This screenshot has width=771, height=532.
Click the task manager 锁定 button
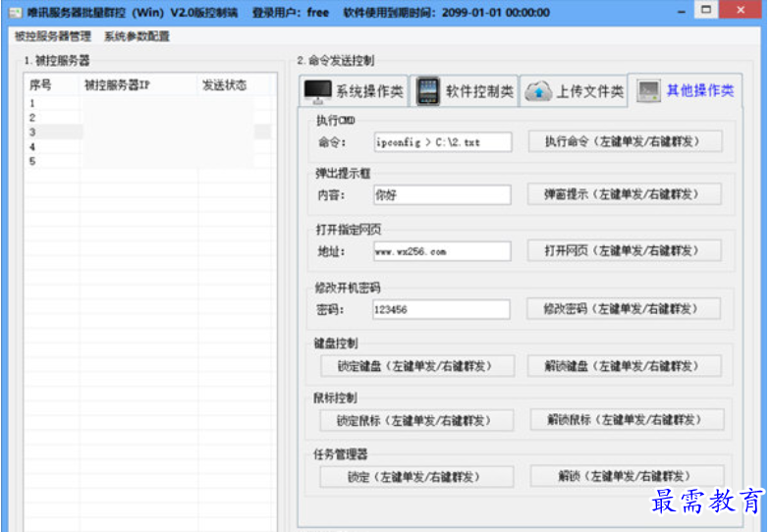click(416, 476)
